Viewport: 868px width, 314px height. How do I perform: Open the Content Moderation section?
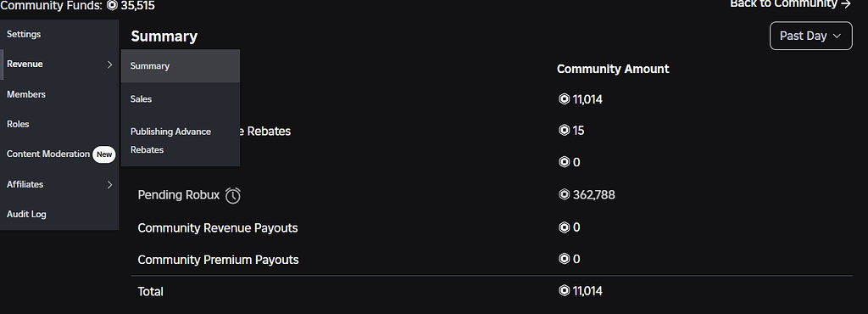tap(48, 154)
